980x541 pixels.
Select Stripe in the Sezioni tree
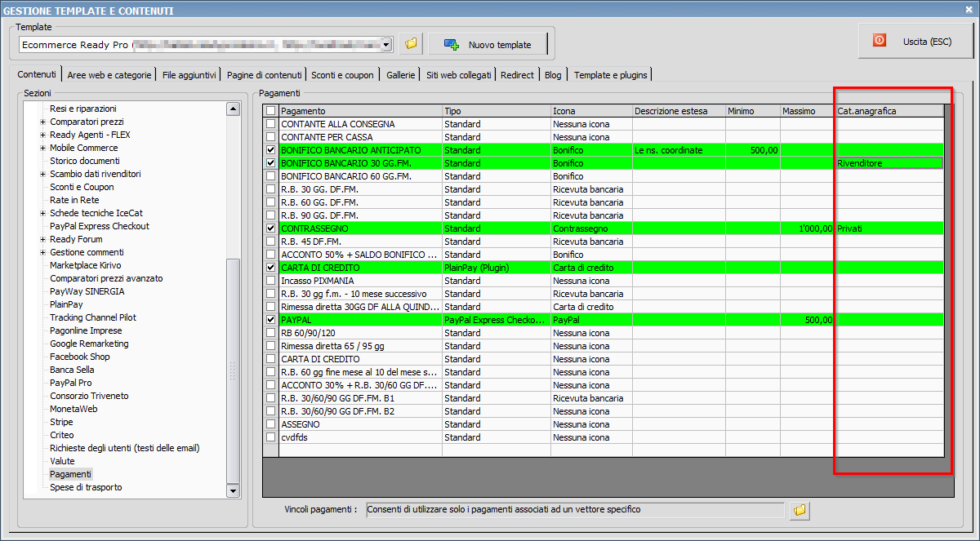click(61, 422)
